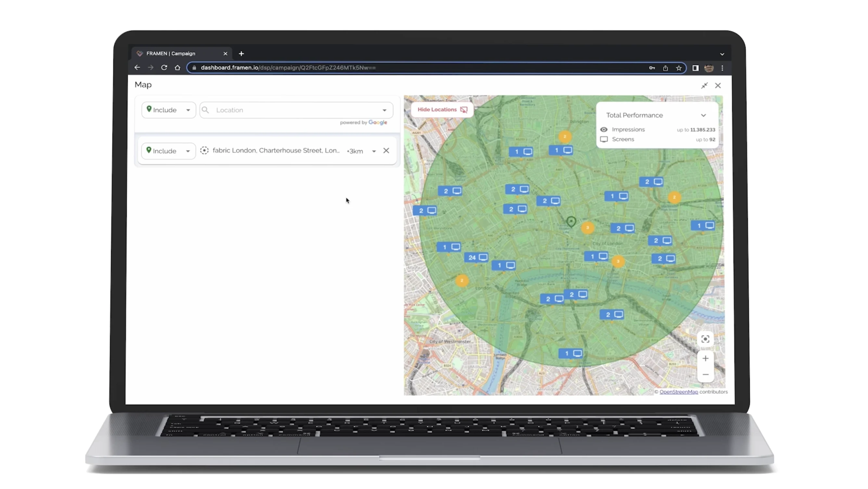Open the browser side panel icon
The image size is (868, 489).
coord(695,68)
